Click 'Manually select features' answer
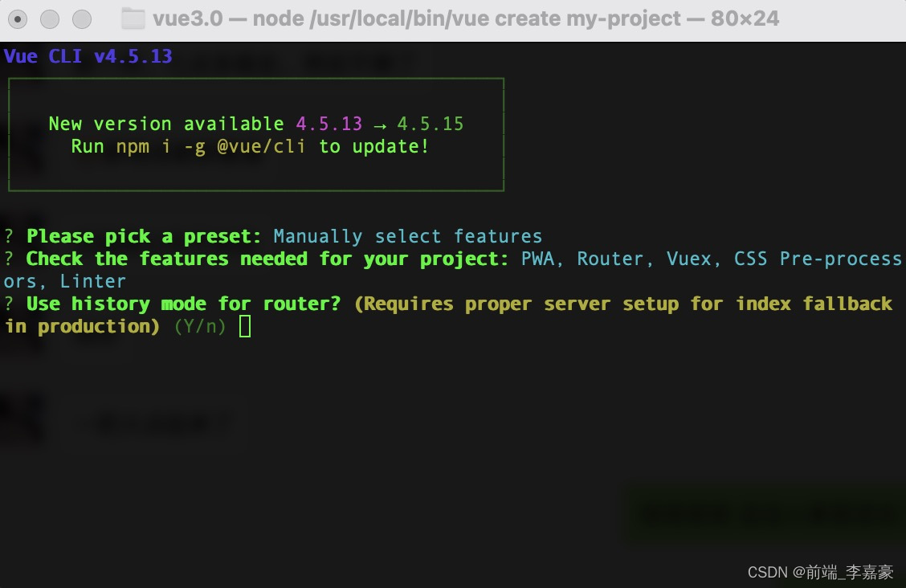This screenshot has width=906, height=588. [408, 236]
